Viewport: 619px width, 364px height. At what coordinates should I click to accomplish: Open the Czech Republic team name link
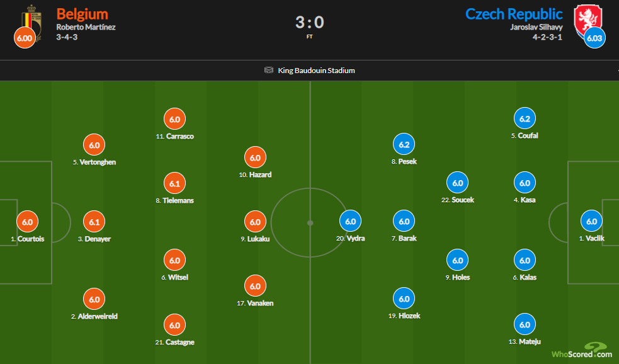tap(514, 14)
